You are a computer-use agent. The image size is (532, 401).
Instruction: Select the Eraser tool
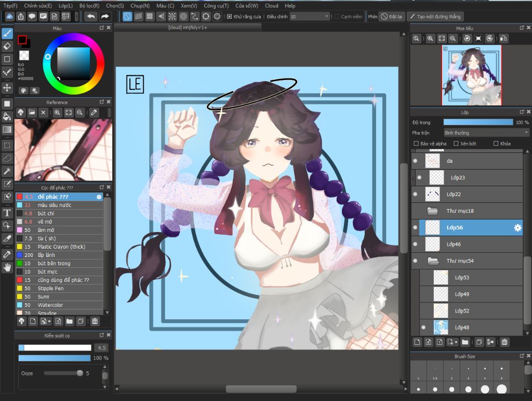tap(7, 46)
